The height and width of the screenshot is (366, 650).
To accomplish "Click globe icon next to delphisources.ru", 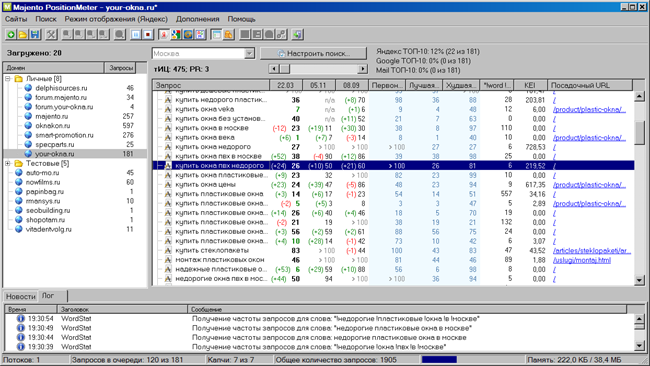I will [28, 88].
